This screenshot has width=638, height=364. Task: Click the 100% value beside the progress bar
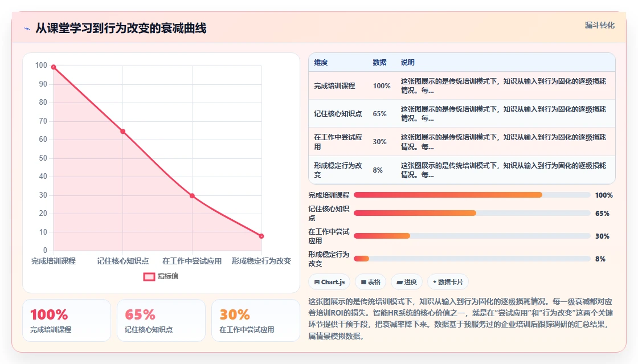pyautogui.click(x=604, y=195)
